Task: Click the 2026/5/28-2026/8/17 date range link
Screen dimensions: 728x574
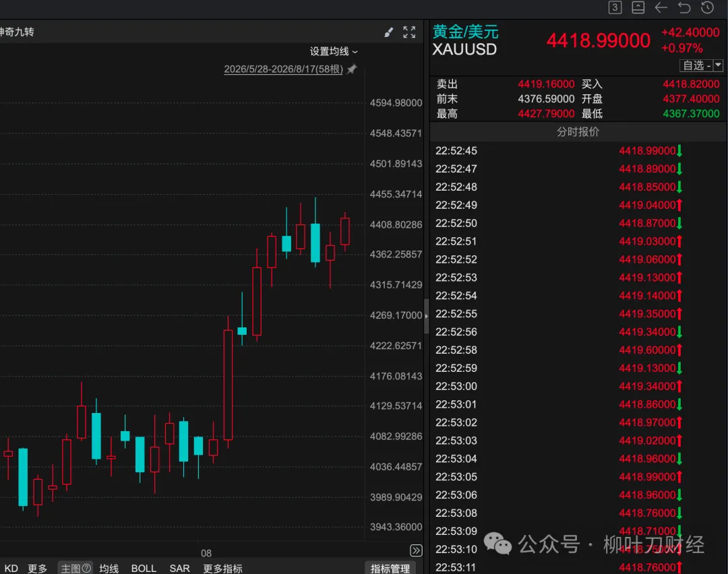Action: [x=283, y=69]
